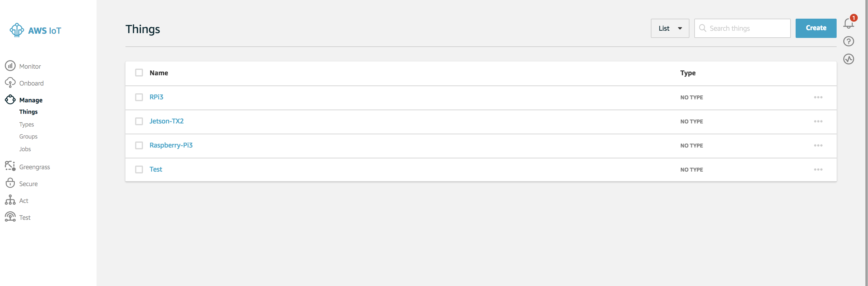This screenshot has height=286, width=868.
Task: Open the Monitor dashboard icon
Action: coord(10,66)
